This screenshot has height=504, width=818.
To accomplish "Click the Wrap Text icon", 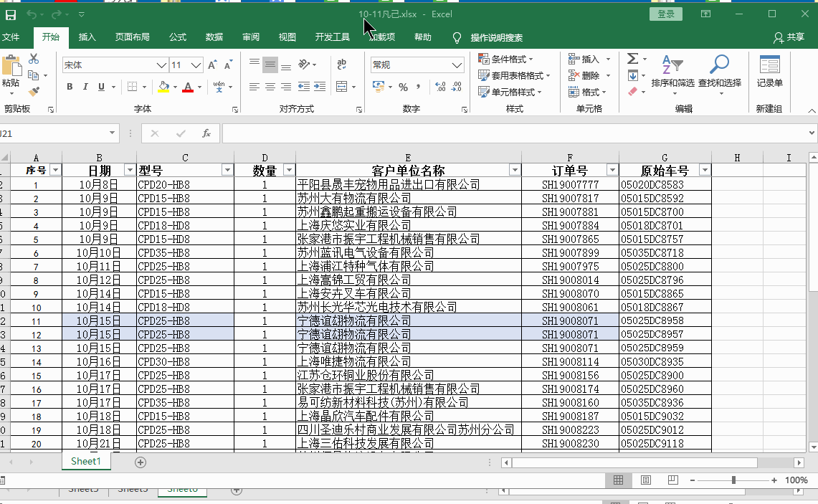I will pos(342,65).
